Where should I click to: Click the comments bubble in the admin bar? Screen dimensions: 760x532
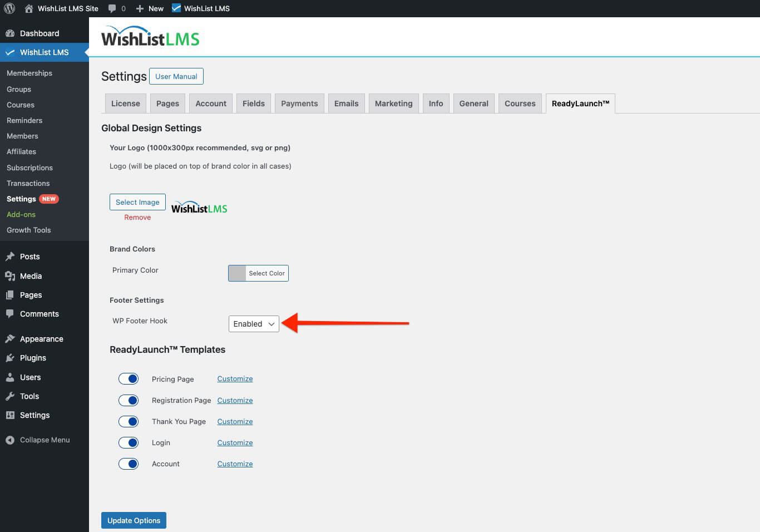click(111, 8)
